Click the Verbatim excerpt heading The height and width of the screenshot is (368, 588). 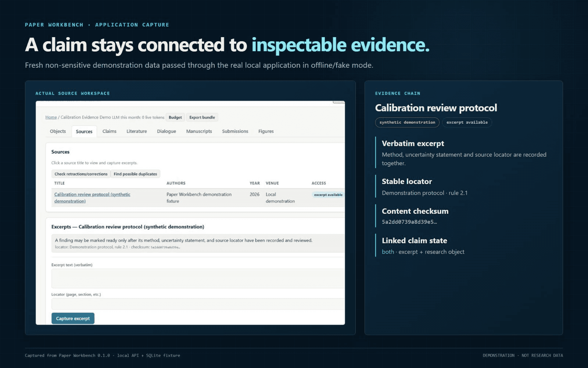(413, 144)
